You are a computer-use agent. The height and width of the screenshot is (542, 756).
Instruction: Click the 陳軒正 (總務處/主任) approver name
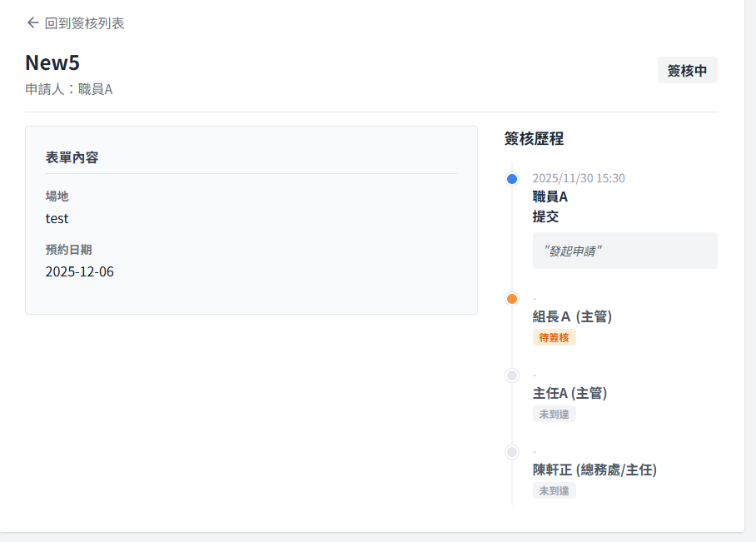pyautogui.click(x=594, y=470)
